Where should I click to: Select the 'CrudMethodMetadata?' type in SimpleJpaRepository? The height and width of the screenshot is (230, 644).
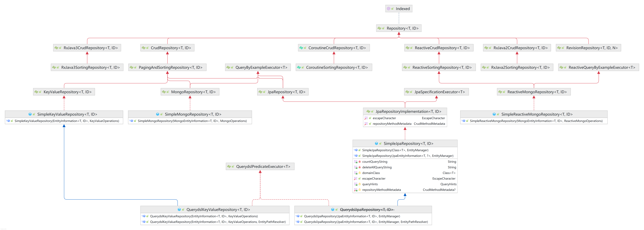click(439, 190)
